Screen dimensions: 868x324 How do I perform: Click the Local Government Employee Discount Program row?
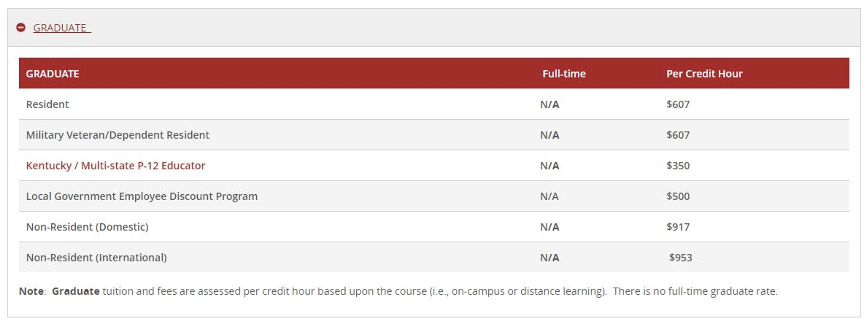pos(142,196)
